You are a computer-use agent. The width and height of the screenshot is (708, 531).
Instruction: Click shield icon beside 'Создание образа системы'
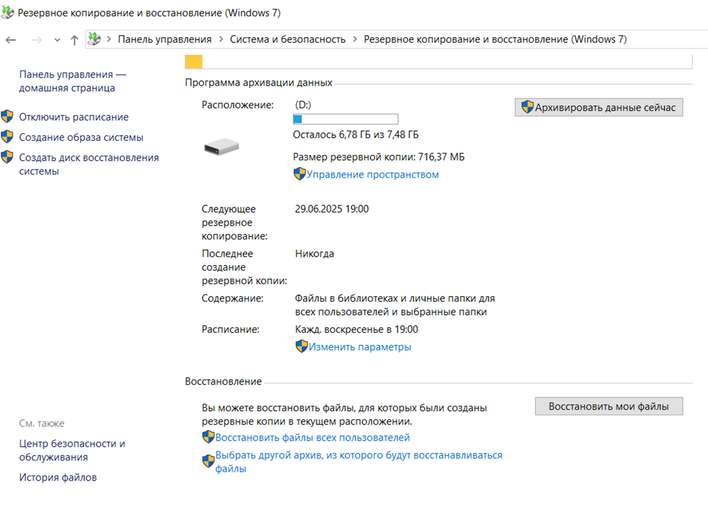(7, 137)
